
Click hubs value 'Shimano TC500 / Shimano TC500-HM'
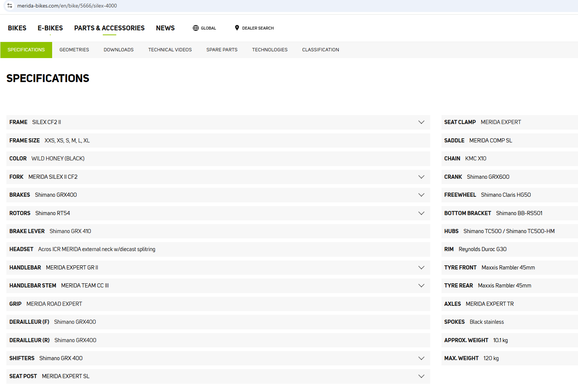(509, 231)
